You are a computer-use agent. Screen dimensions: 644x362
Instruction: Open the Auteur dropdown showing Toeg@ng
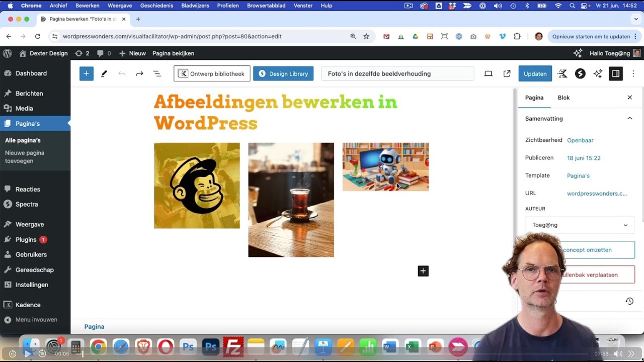[x=580, y=225]
